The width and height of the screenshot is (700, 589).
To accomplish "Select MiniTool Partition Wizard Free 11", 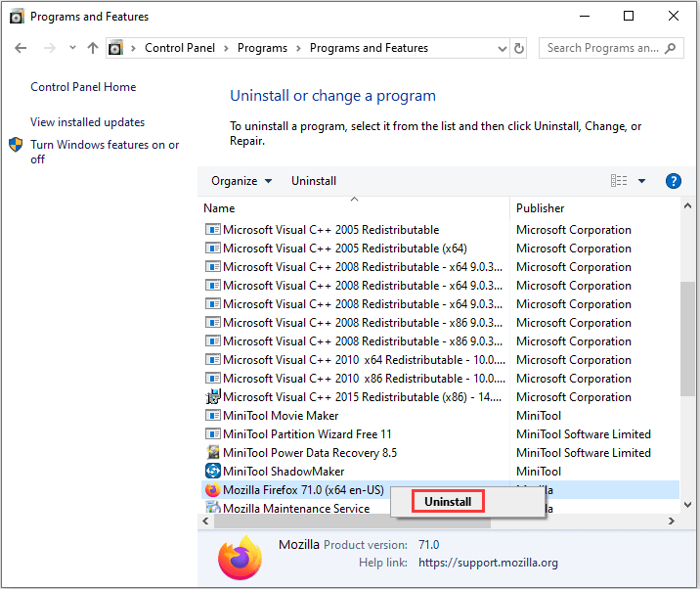I will pos(307,434).
